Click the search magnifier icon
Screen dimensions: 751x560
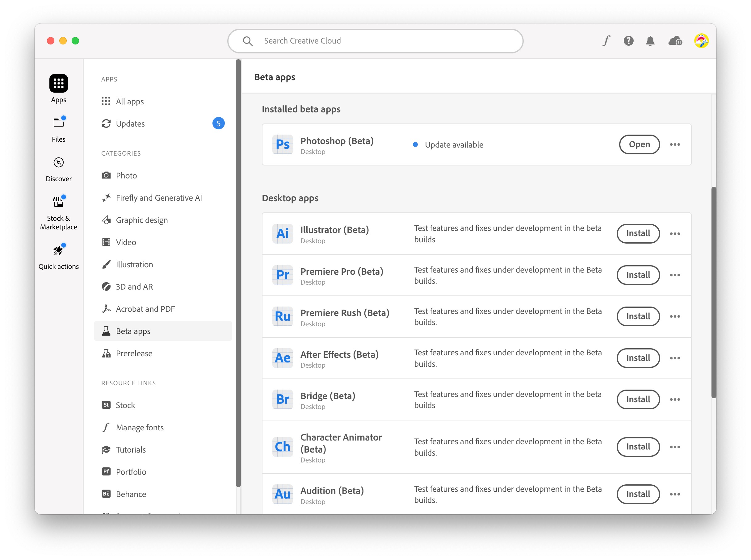[x=248, y=41]
